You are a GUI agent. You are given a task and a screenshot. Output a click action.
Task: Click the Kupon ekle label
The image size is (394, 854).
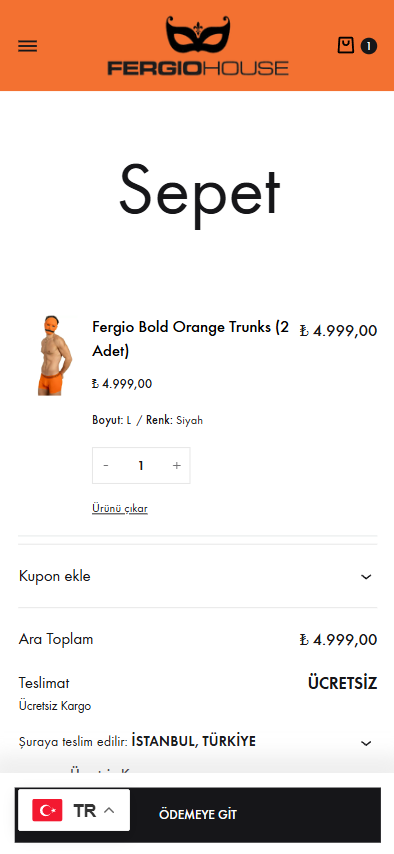(54, 576)
